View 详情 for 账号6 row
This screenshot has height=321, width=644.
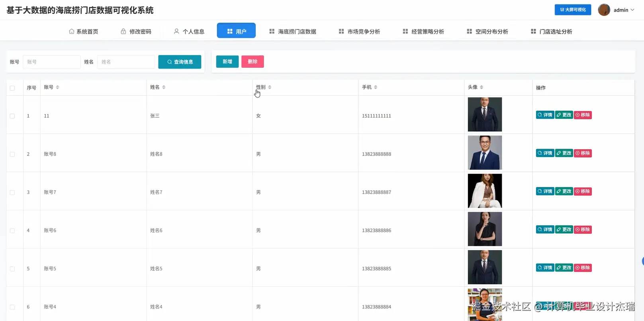[x=545, y=230]
